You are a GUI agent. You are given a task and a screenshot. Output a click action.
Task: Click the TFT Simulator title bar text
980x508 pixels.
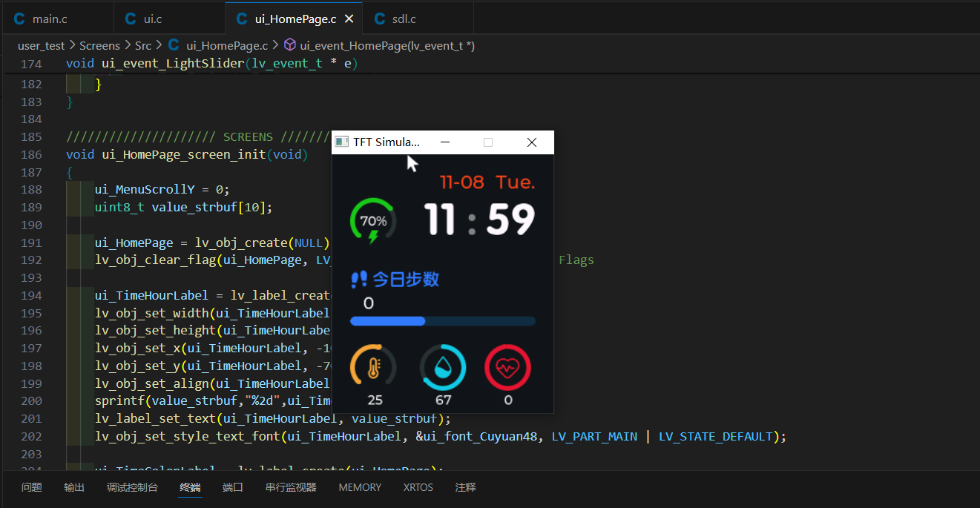(x=387, y=142)
